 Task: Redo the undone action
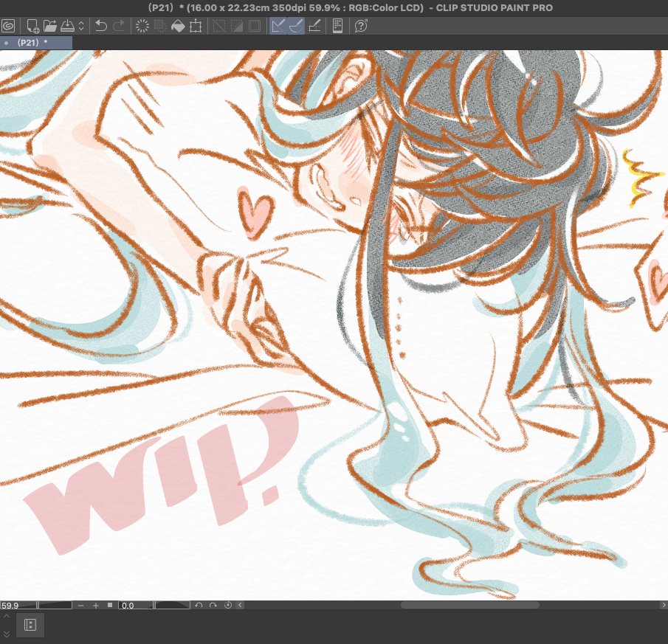click(119, 26)
